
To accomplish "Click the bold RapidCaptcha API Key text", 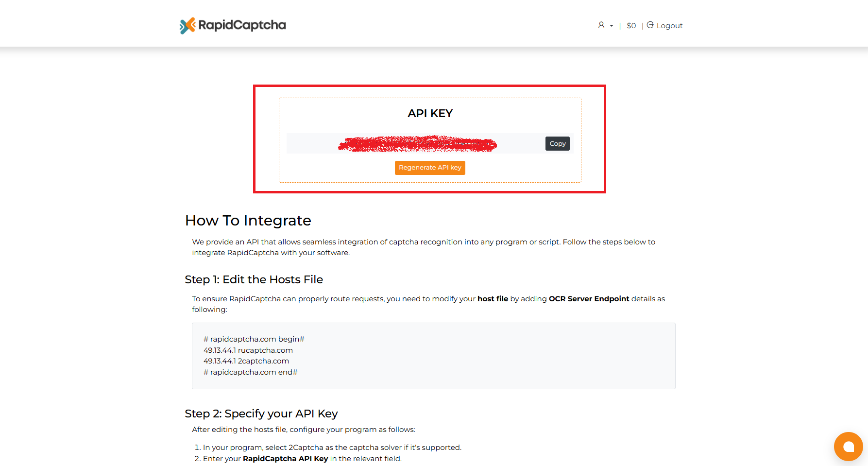I will click(x=285, y=459).
